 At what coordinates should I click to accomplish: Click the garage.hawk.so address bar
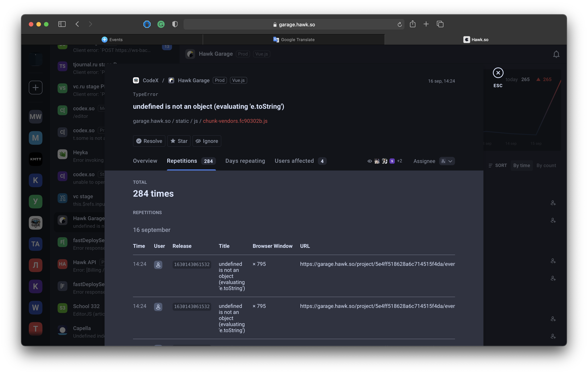(x=294, y=24)
